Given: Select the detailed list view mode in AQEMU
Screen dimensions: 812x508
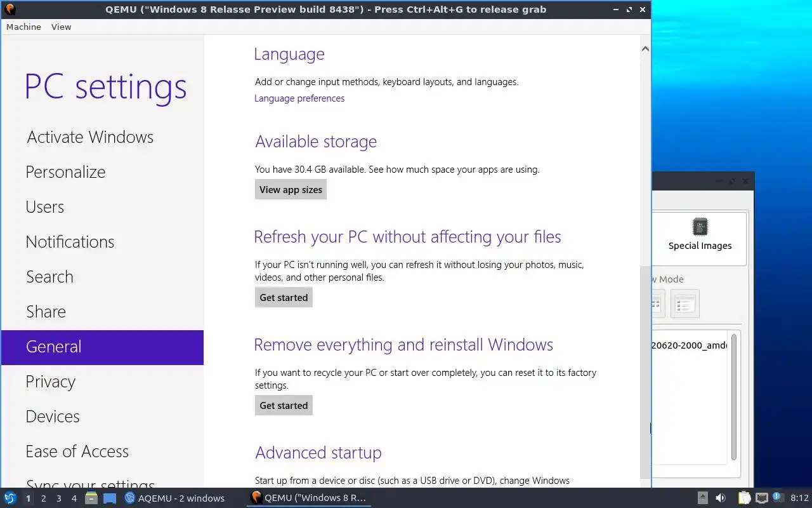Looking at the screenshot, I should click(684, 304).
